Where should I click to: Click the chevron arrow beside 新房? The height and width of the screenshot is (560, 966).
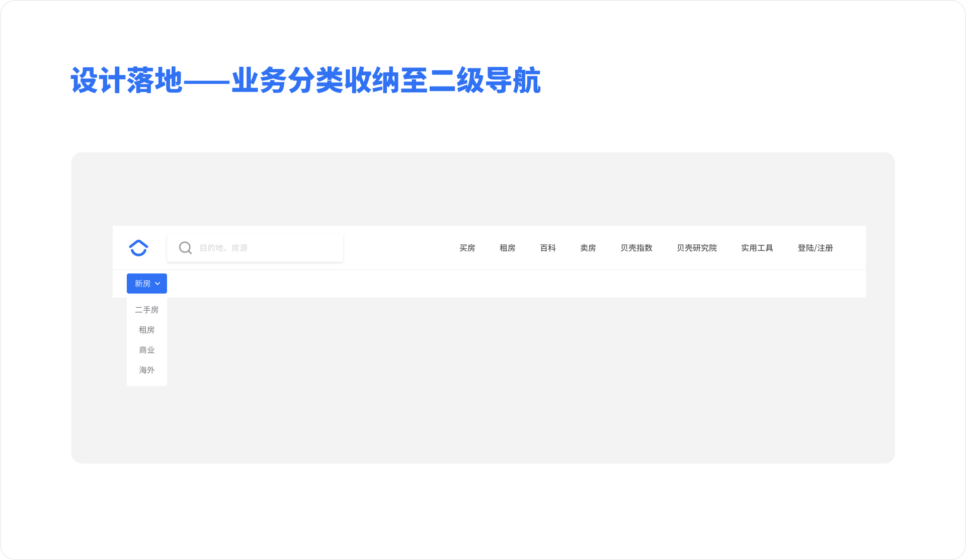(157, 284)
